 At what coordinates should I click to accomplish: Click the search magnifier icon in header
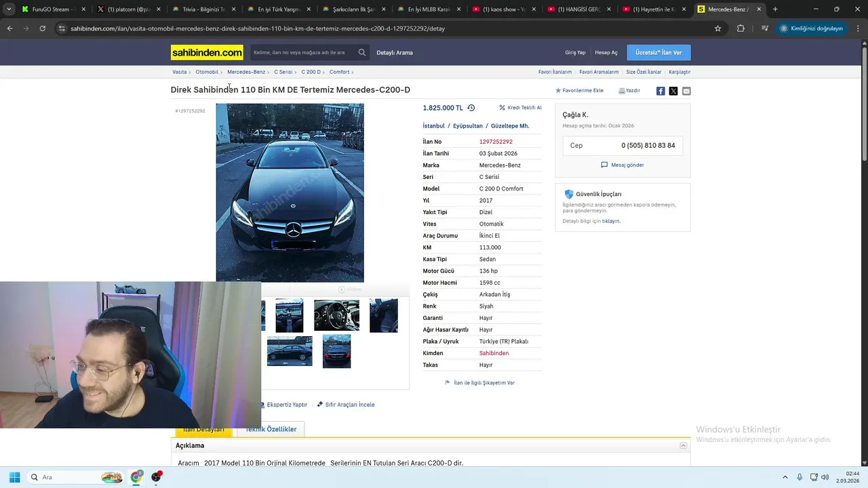(362, 52)
